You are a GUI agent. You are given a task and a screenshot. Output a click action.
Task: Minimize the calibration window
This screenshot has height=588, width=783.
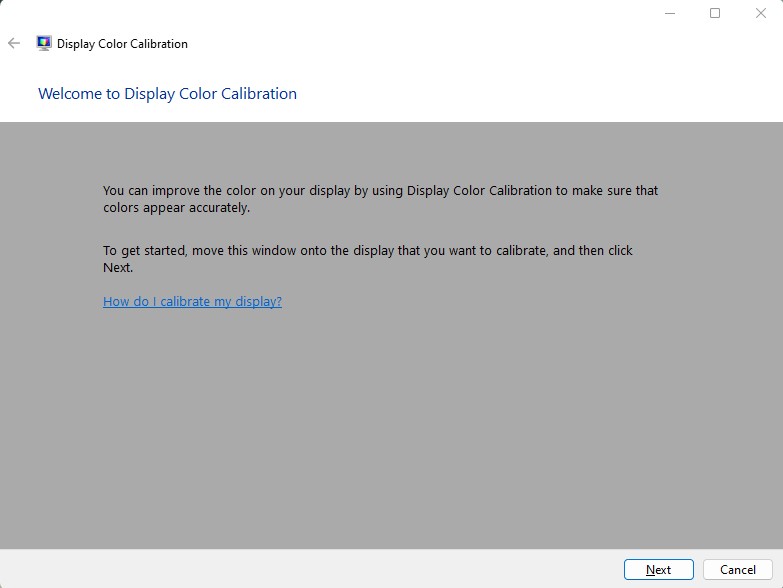tap(670, 13)
